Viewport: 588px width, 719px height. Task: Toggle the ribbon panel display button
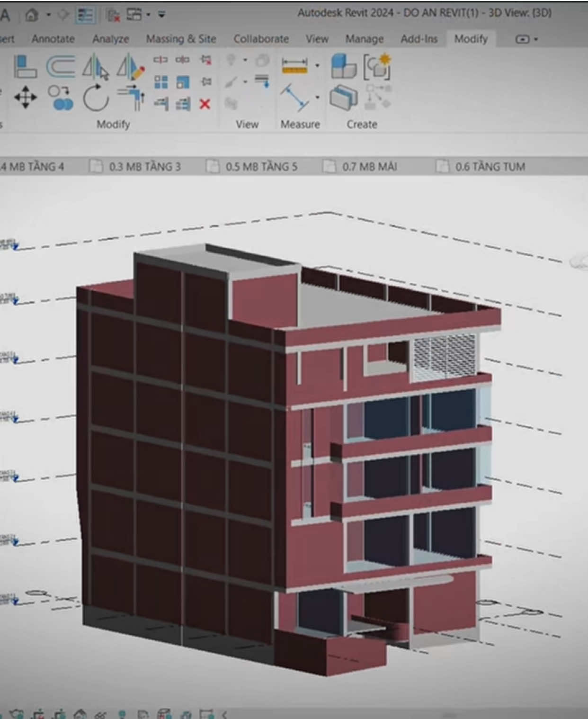pyautogui.click(x=522, y=39)
